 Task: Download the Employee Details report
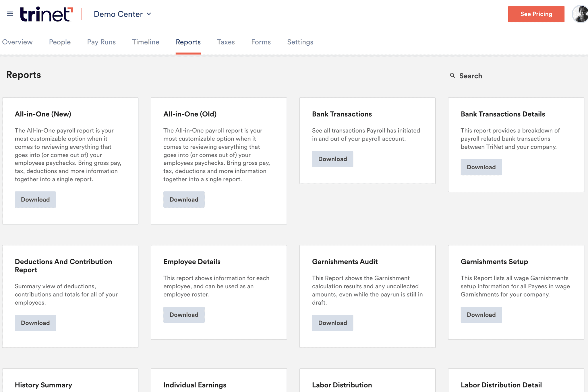184,315
